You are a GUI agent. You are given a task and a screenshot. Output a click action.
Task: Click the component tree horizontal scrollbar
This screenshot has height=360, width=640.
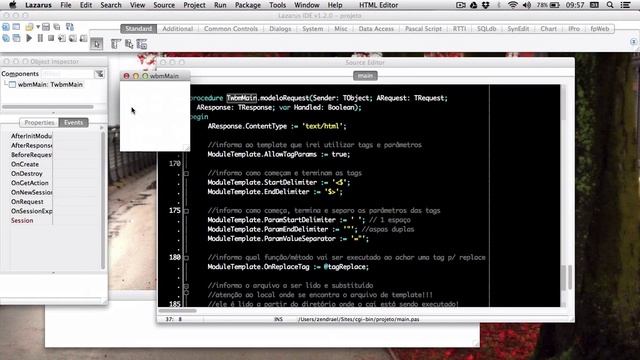click(48, 107)
